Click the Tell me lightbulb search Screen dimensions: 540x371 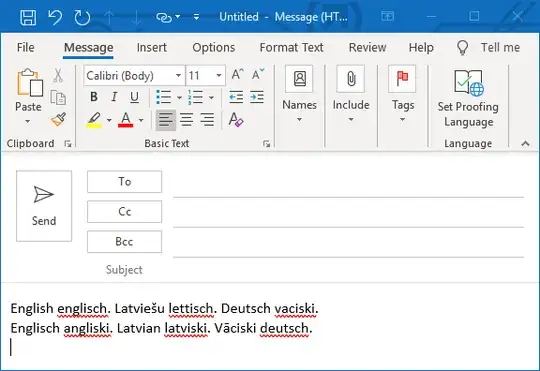(488, 48)
